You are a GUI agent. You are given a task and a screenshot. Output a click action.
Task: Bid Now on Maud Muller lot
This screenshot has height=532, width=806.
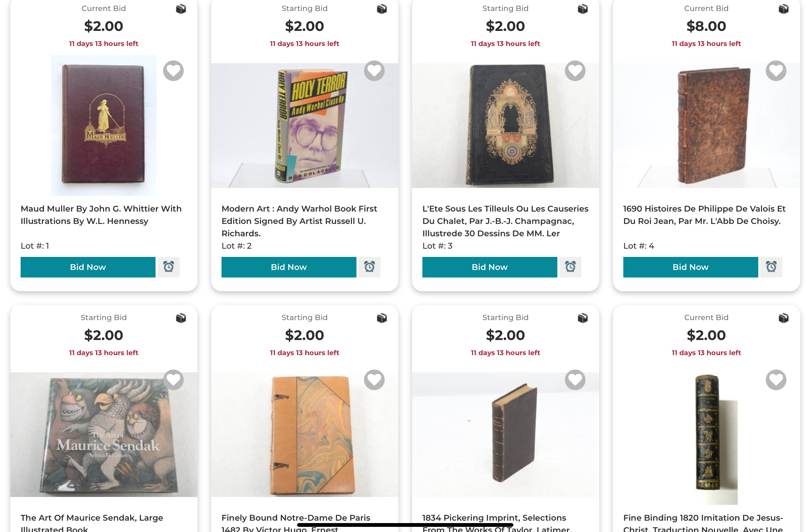[88, 267]
